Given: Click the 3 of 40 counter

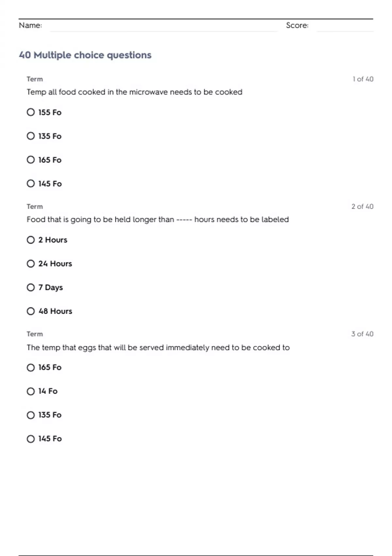Looking at the screenshot, I should pos(362,334).
